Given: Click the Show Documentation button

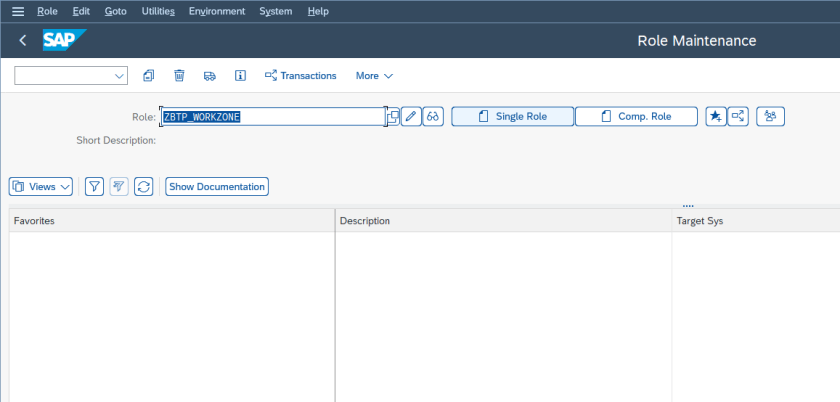Looking at the screenshot, I should click(x=217, y=187).
